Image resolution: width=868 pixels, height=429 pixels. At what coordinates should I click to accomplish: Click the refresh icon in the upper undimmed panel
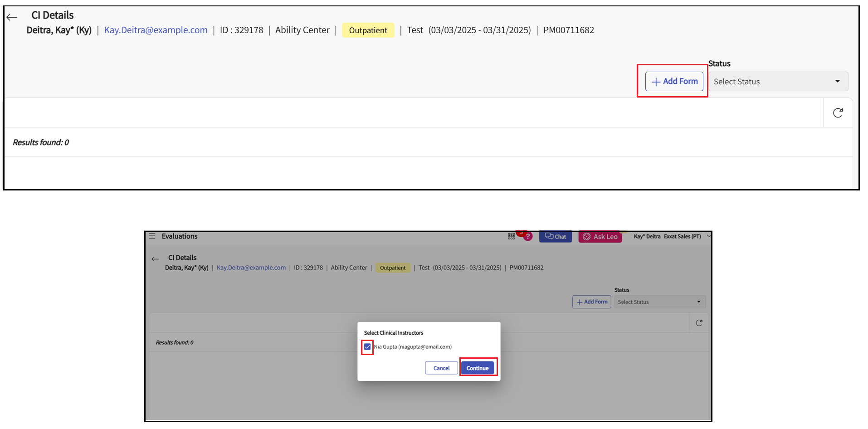[838, 113]
